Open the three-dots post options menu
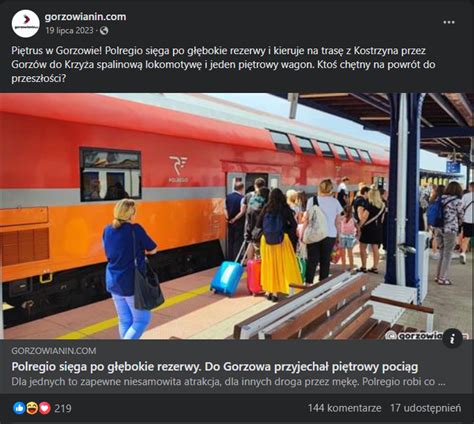The image size is (474, 424). point(449,22)
